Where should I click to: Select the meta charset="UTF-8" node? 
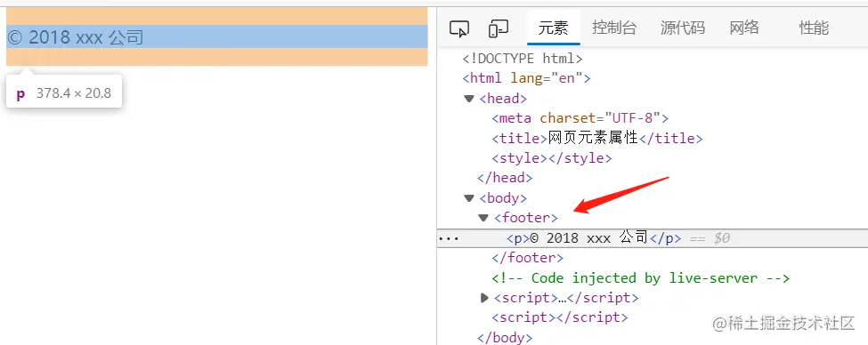[580, 117]
